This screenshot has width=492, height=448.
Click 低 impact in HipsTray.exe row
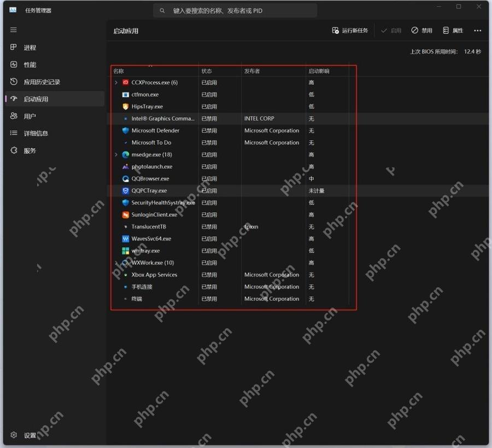click(x=311, y=107)
